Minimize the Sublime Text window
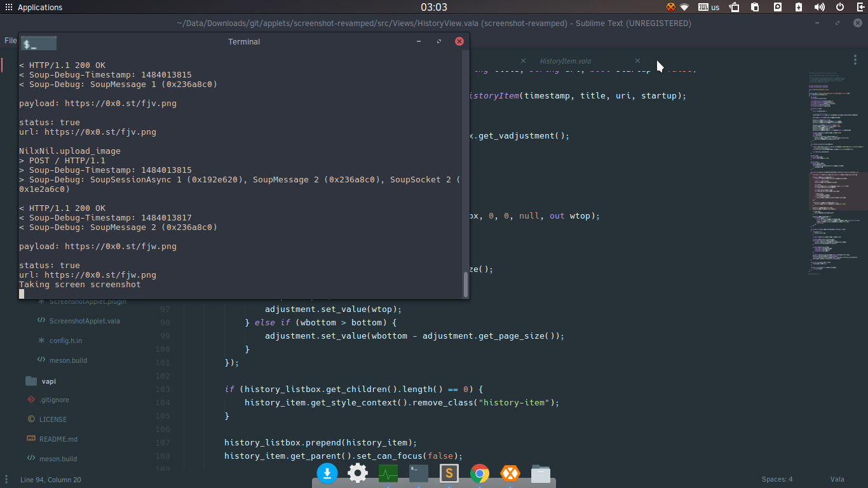 pos(817,23)
